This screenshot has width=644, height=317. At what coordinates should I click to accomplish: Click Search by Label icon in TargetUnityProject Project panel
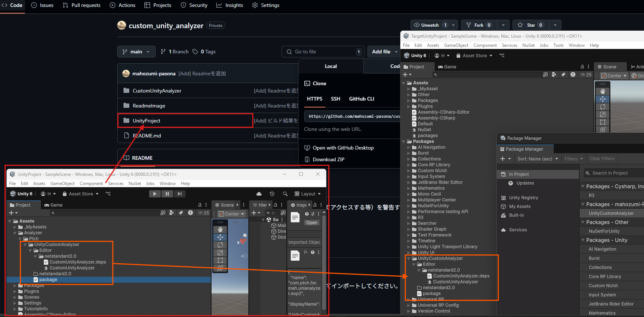coord(563,75)
